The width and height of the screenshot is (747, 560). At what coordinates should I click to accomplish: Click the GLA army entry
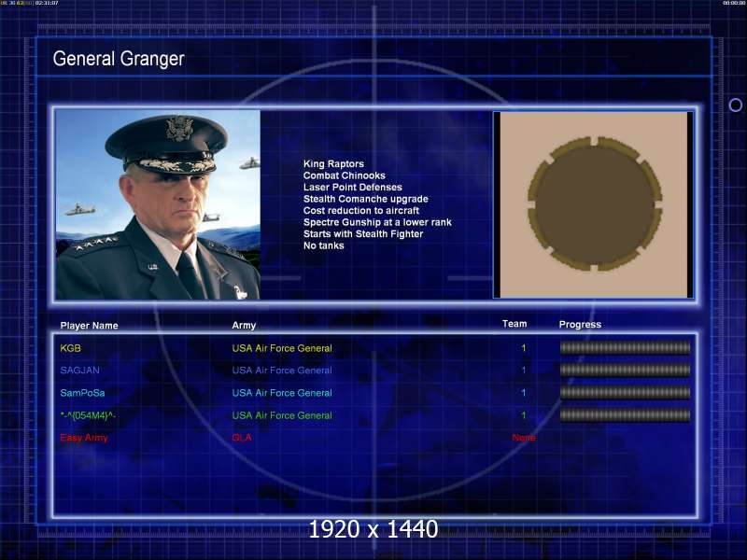point(242,438)
